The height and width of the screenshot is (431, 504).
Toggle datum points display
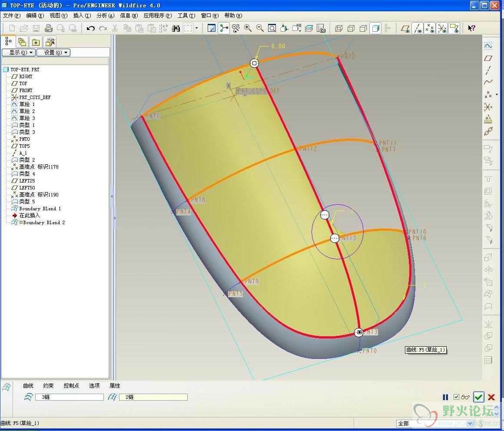(x=430, y=28)
